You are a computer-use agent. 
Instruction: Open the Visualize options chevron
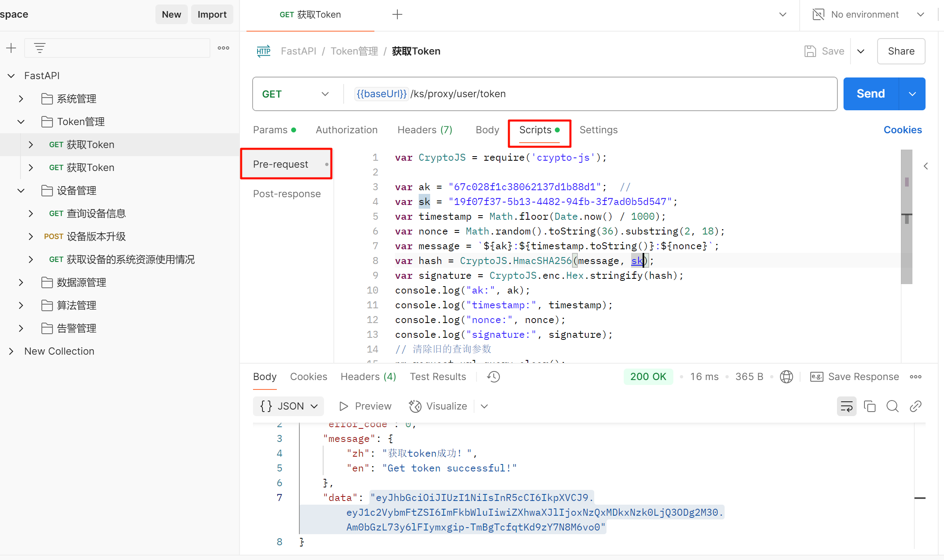(484, 406)
